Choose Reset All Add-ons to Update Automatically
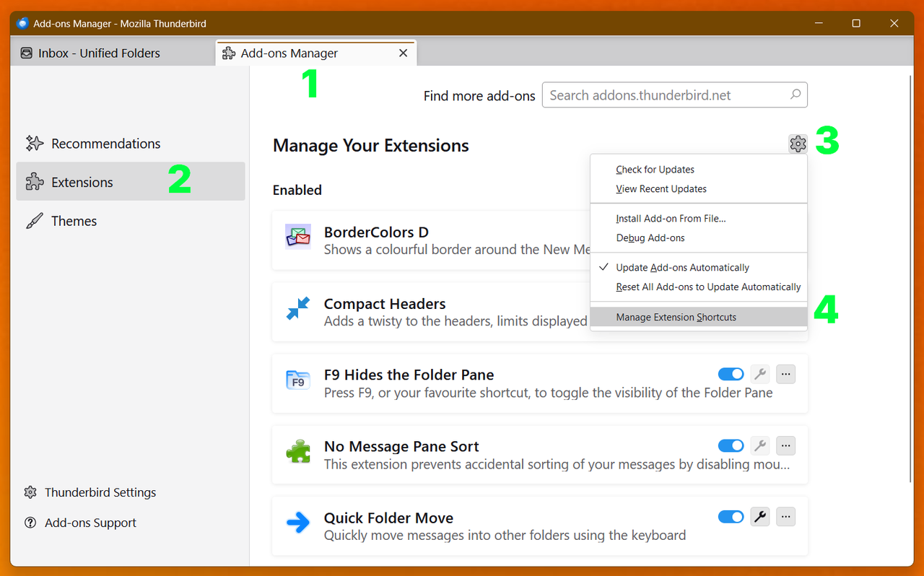924x576 pixels. pos(698,287)
